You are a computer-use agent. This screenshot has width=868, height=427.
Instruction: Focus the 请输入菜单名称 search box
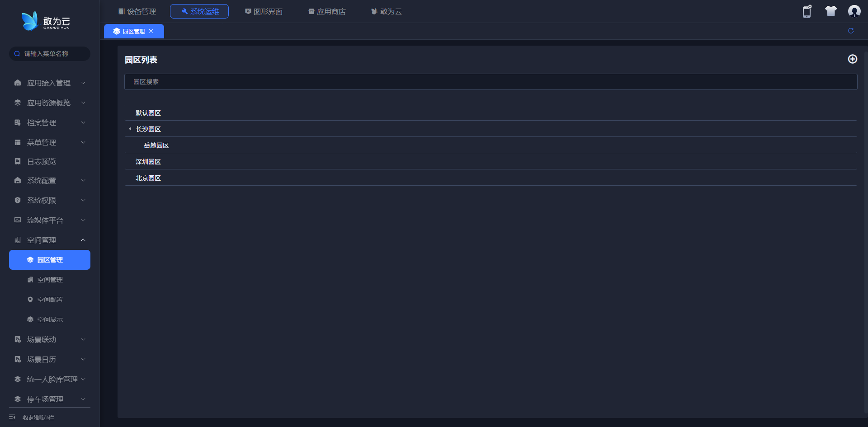[x=50, y=54]
